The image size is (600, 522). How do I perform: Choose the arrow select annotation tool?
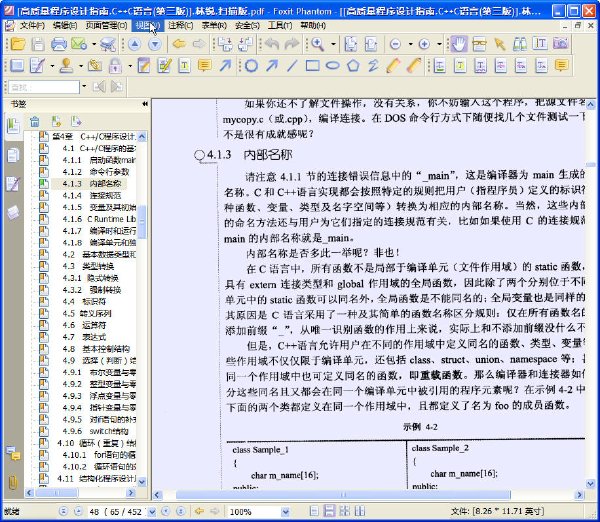coord(499,44)
